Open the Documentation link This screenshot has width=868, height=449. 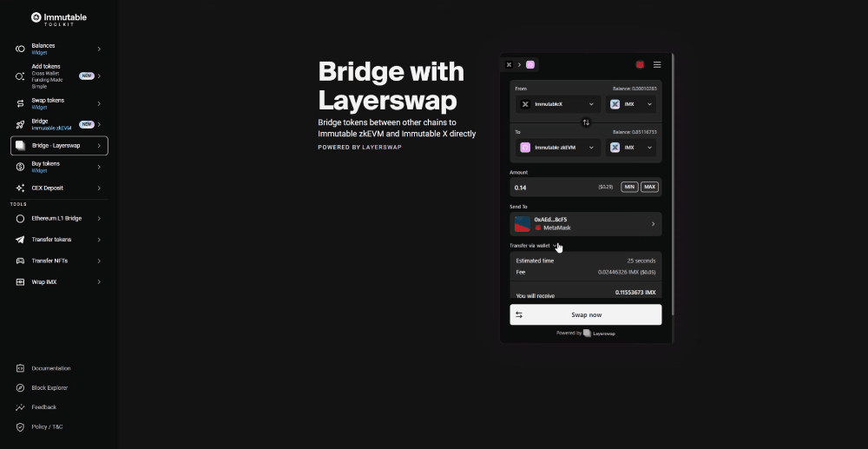click(x=51, y=368)
